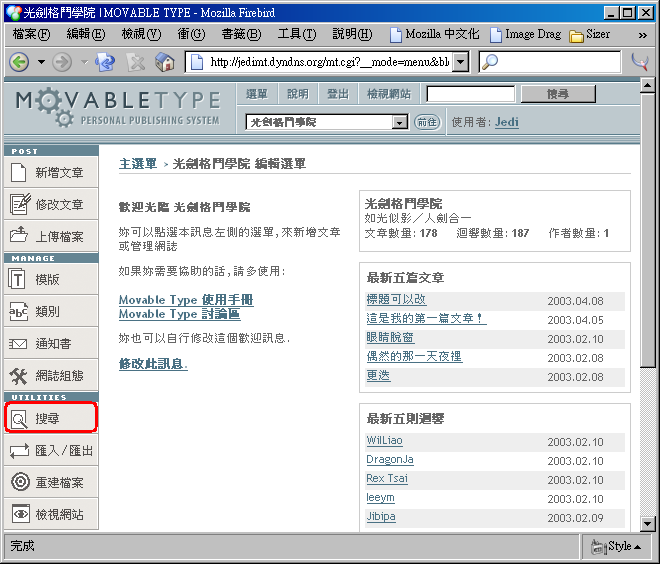
Task: Click the 類別 categories icon
Action: [19, 311]
